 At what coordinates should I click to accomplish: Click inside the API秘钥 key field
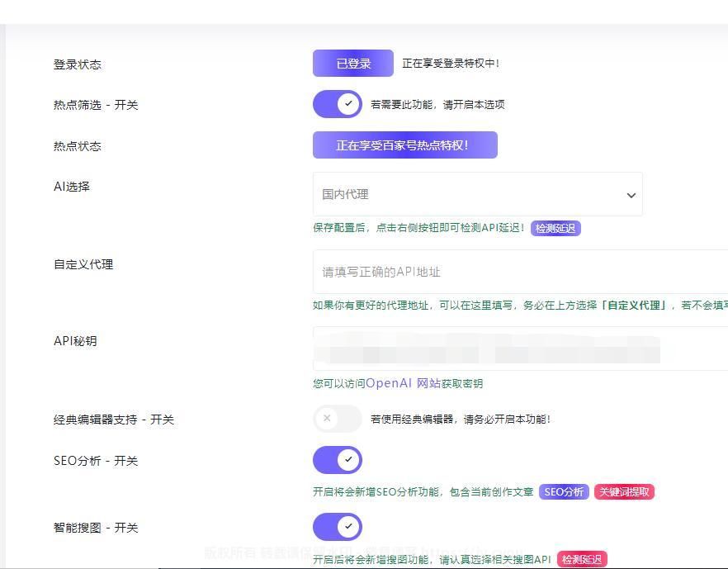520,349
